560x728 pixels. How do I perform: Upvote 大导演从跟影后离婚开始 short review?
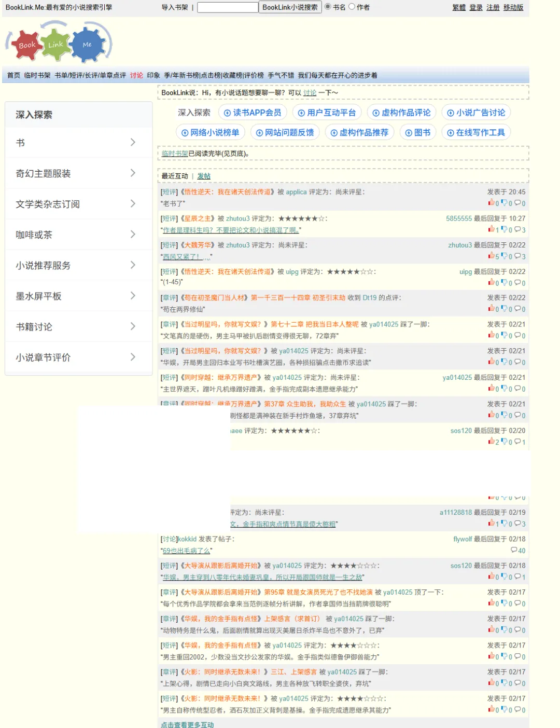tap(491, 576)
